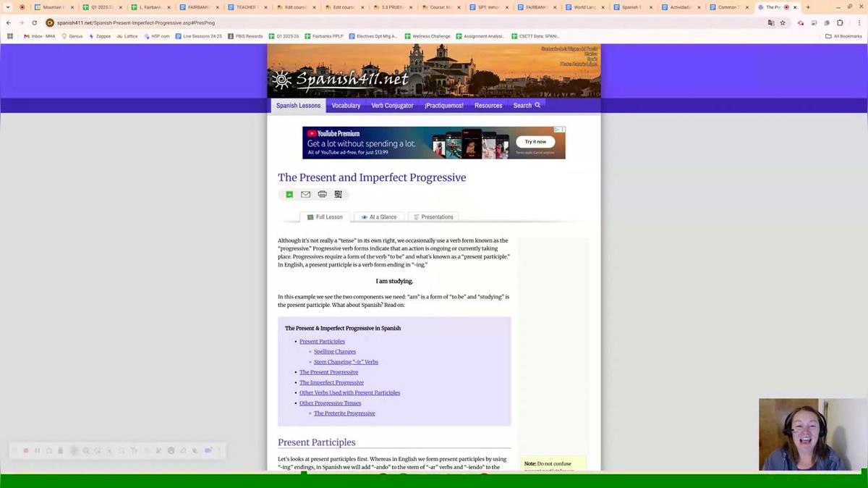Open the Verb Conjugator menu item
The height and width of the screenshot is (488, 868).
pyautogui.click(x=392, y=106)
